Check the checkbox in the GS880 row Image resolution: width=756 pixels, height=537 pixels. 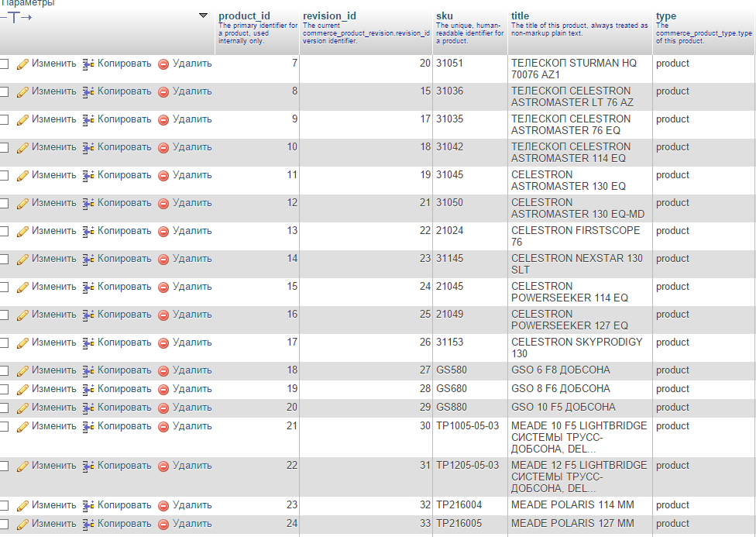pos(4,408)
